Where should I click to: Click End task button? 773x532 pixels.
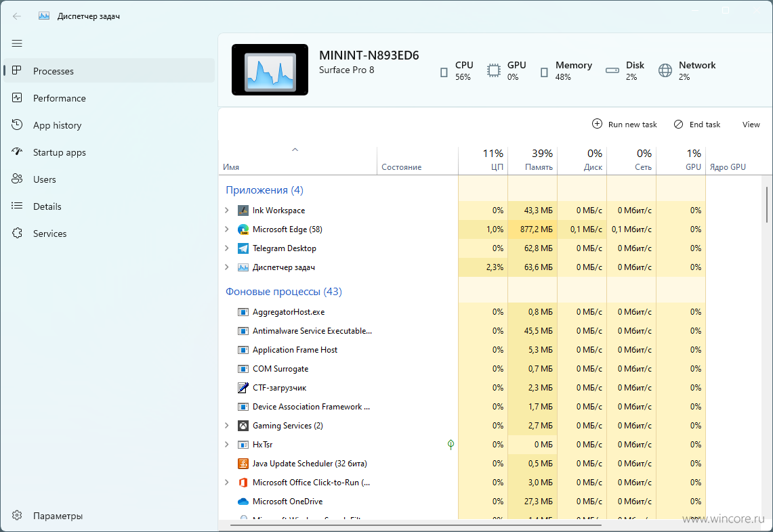[697, 124]
